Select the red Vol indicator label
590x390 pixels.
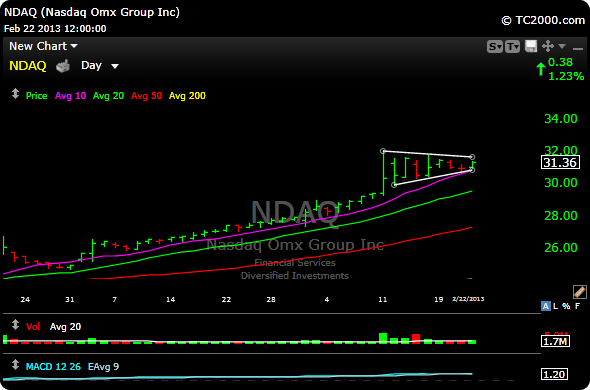pos(33,326)
